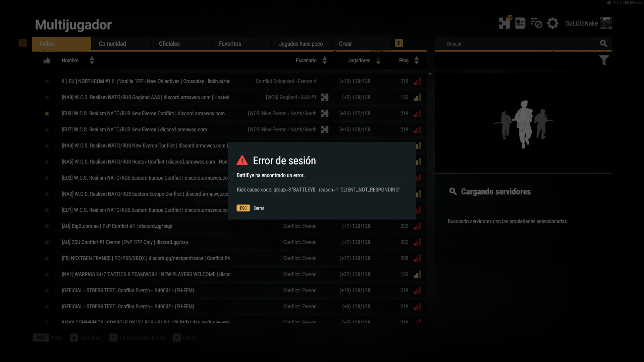Switch to the Favoritos tab
This screenshot has width=644, height=362.
(241, 44)
